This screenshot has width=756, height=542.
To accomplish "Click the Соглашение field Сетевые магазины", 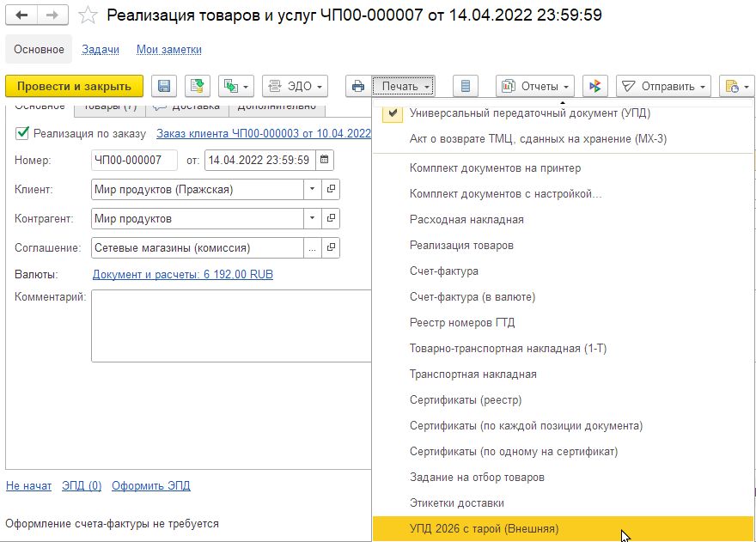I will pos(198,248).
